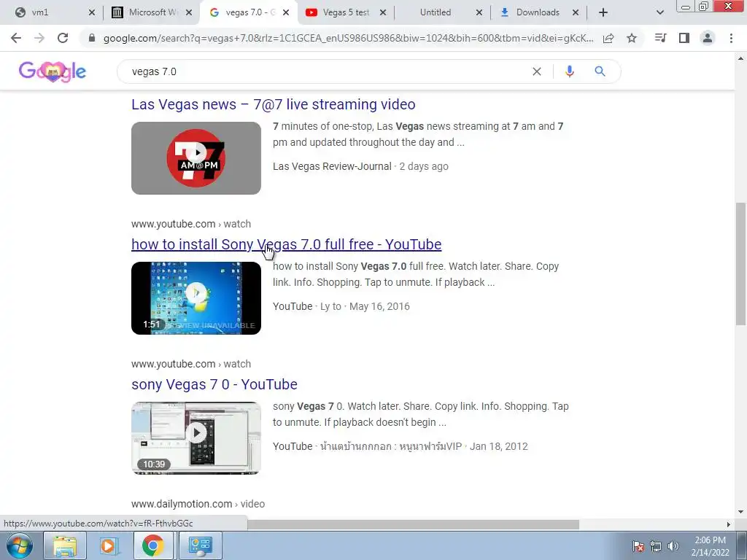Viewport: 747px width, 560px height.
Task: Click the Jan 18, 2012 date text
Action: pos(499,446)
